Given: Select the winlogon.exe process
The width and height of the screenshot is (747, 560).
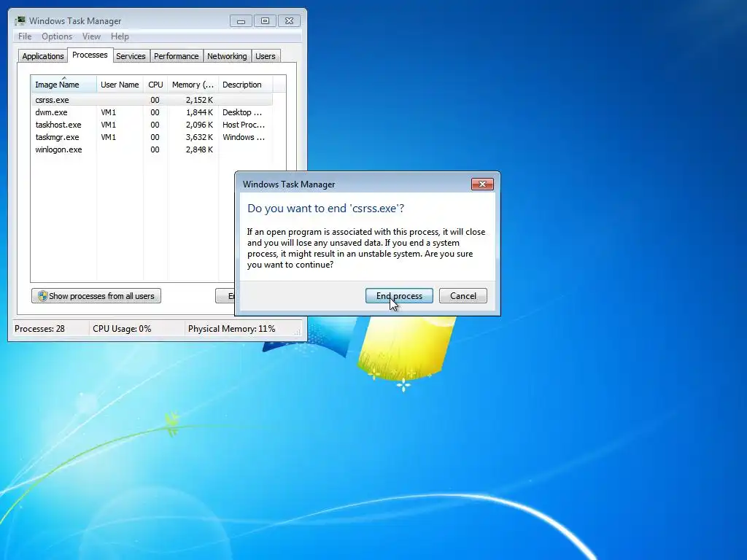Looking at the screenshot, I should [x=152, y=149].
